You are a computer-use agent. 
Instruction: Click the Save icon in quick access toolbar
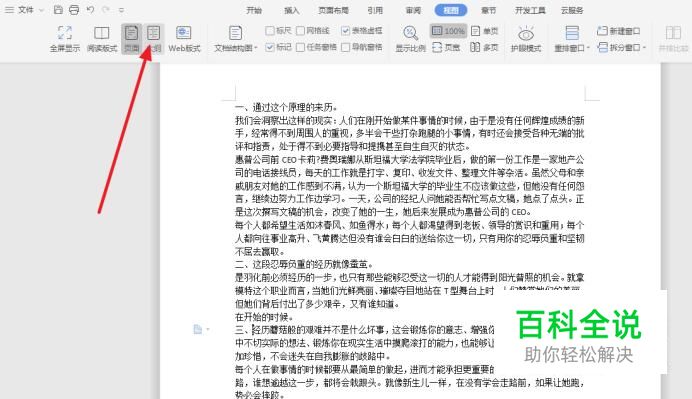(x=58, y=10)
